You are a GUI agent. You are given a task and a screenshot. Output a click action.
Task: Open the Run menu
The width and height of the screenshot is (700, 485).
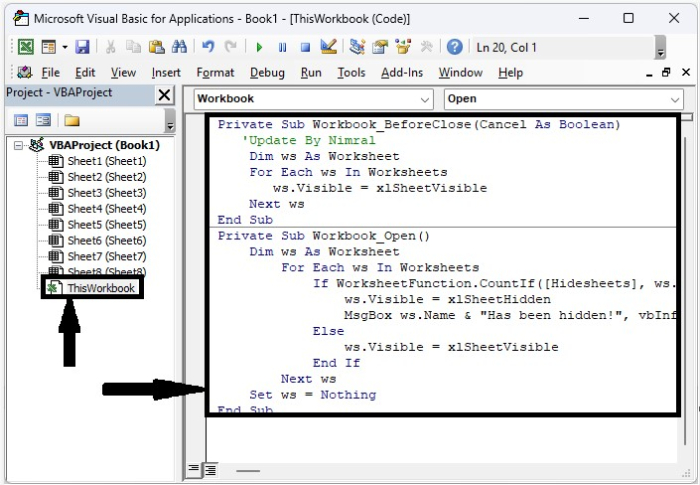tap(311, 73)
